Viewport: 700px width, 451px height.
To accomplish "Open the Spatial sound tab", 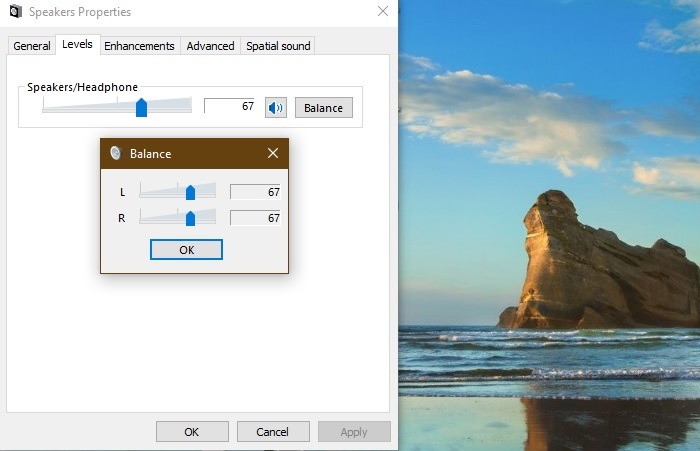I will tap(278, 46).
